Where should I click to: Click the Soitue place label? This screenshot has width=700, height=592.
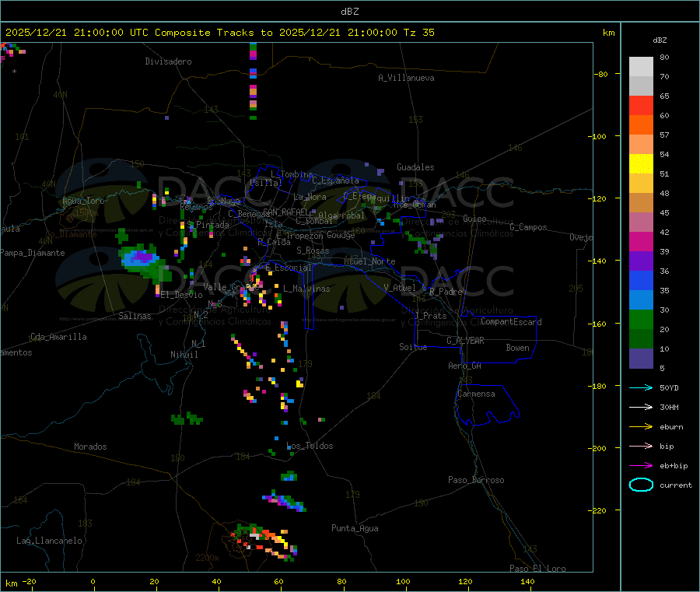[413, 347]
